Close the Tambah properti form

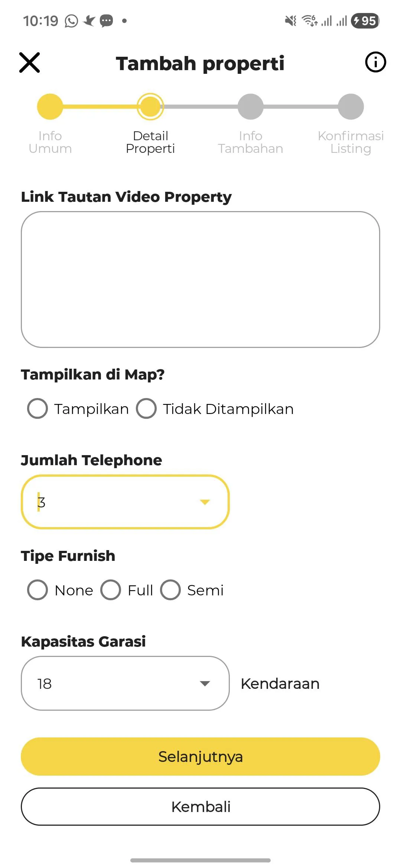pos(30,63)
